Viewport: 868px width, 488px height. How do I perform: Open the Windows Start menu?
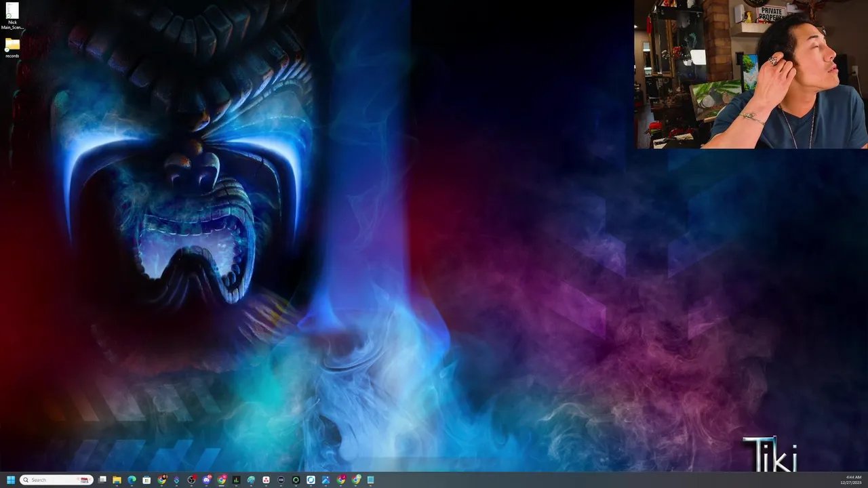click(11, 480)
